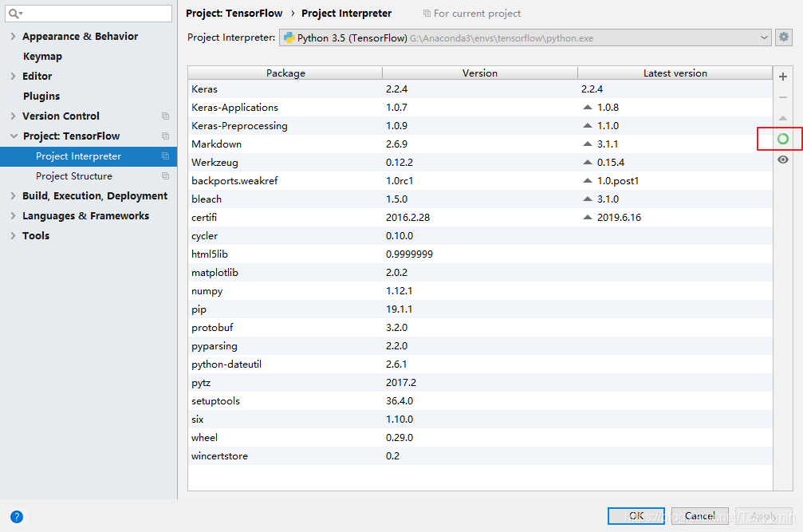
Task: Click upgrade arrow for Werkzeug 0.15.4
Action: click(x=588, y=163)
